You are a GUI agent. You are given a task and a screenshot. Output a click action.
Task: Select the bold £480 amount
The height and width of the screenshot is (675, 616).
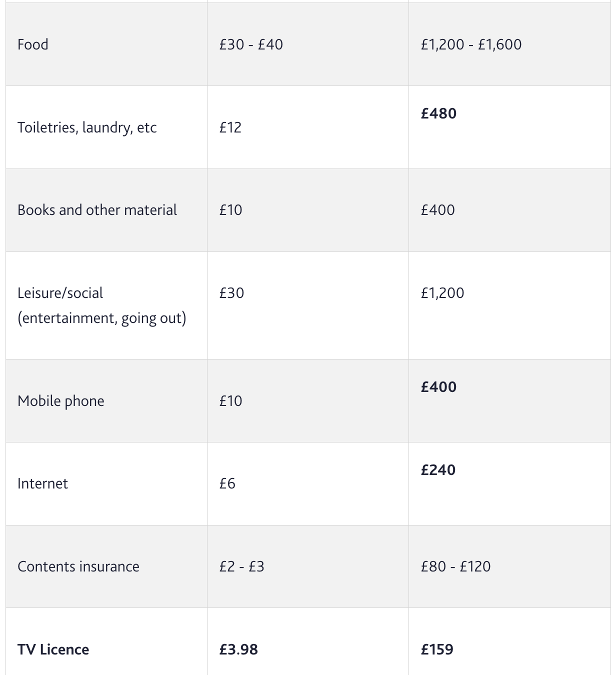(x=438, y=113)
